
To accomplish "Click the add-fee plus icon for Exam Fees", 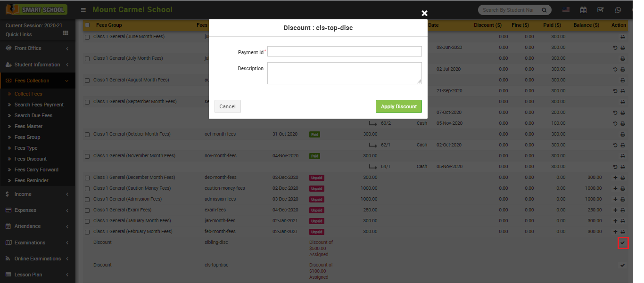I will 615,210.
